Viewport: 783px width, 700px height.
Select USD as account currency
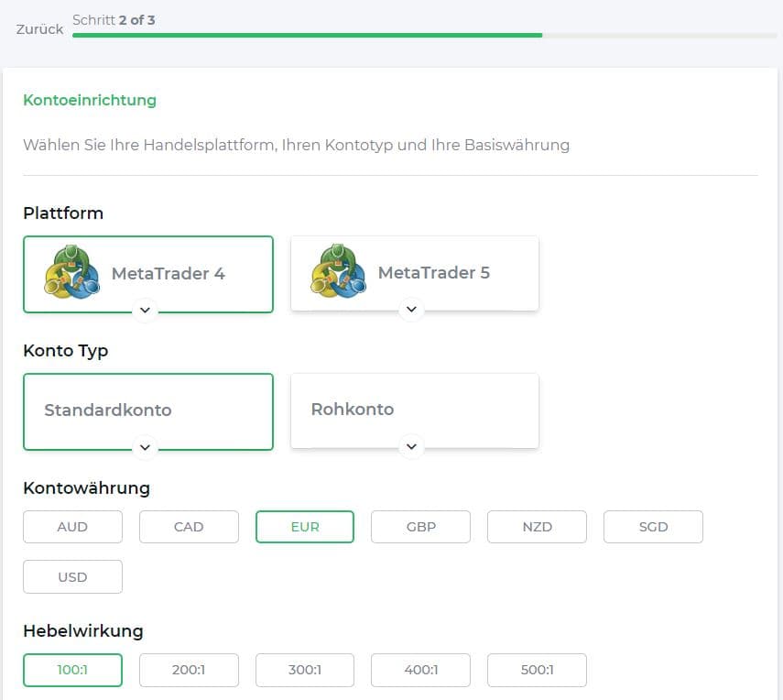point(72,577)
